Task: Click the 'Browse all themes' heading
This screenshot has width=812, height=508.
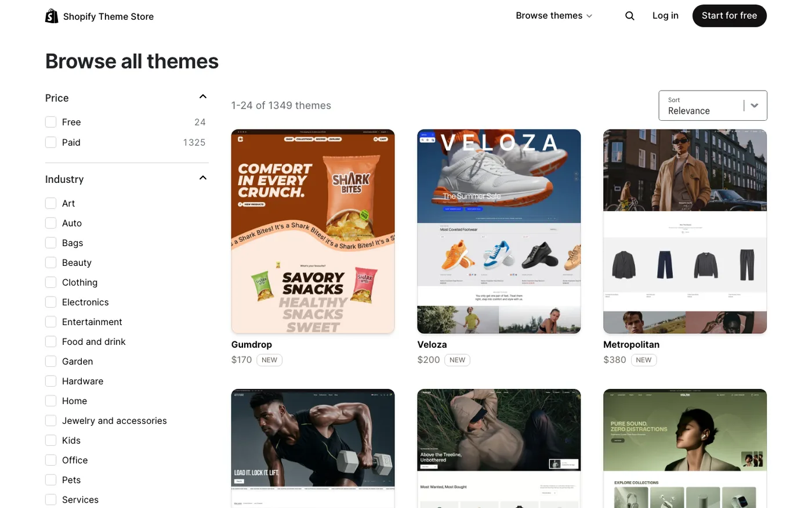Action: click(132, 61)
